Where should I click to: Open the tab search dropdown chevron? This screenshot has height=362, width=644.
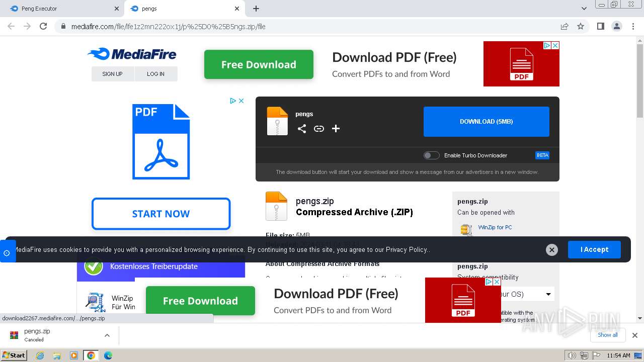[584, 9]
